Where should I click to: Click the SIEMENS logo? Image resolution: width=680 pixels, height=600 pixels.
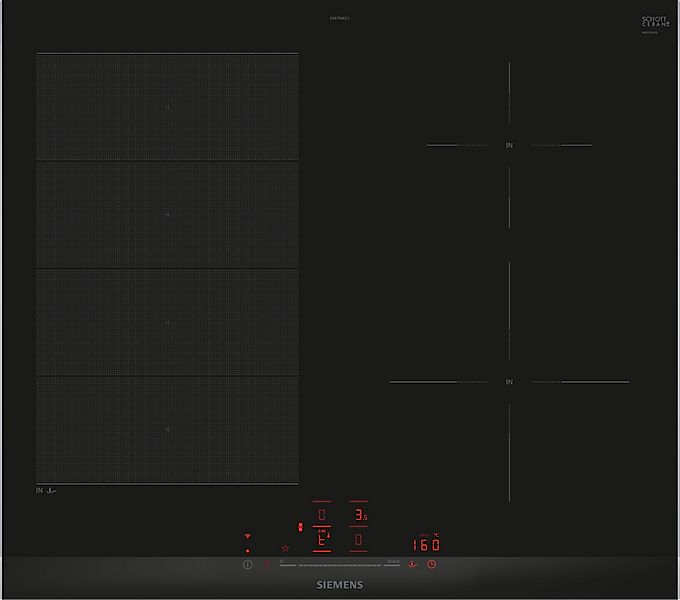coord(340,583)
